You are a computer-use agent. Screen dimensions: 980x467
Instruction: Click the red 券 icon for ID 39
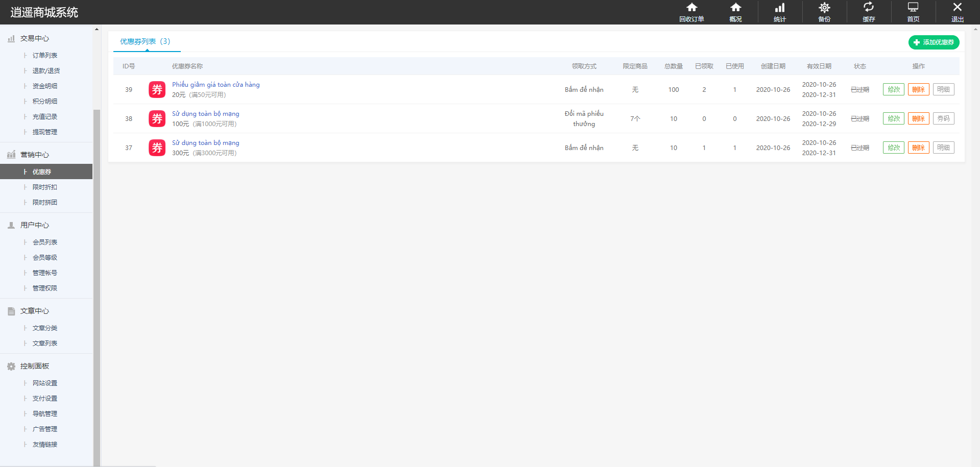[x=157, y=89]
